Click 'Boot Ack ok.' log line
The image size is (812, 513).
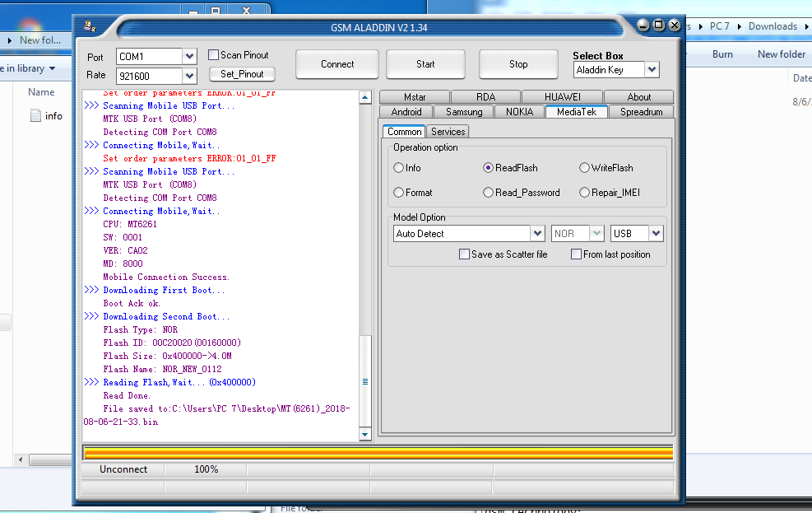(x=132, y=303)
